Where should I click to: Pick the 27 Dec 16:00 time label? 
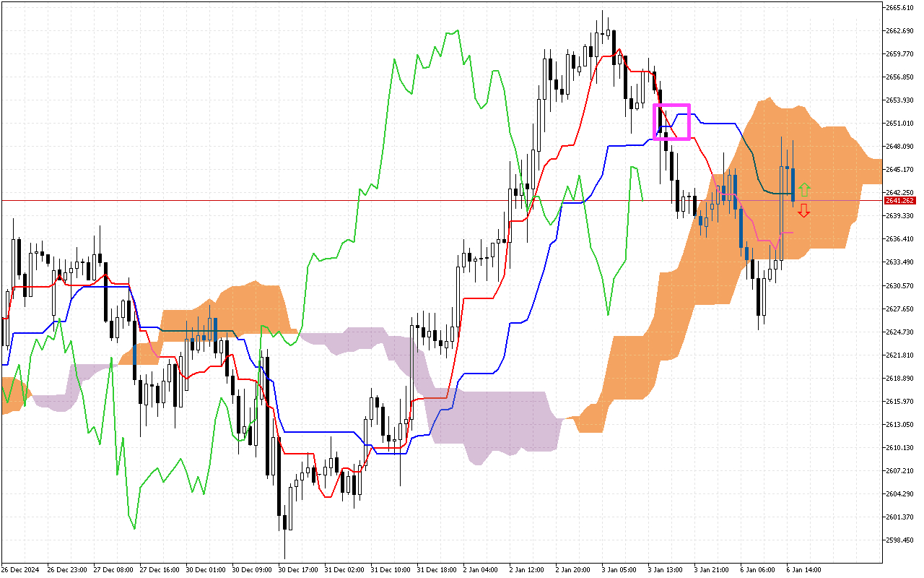pyautogui.click(x=160, y=570)
